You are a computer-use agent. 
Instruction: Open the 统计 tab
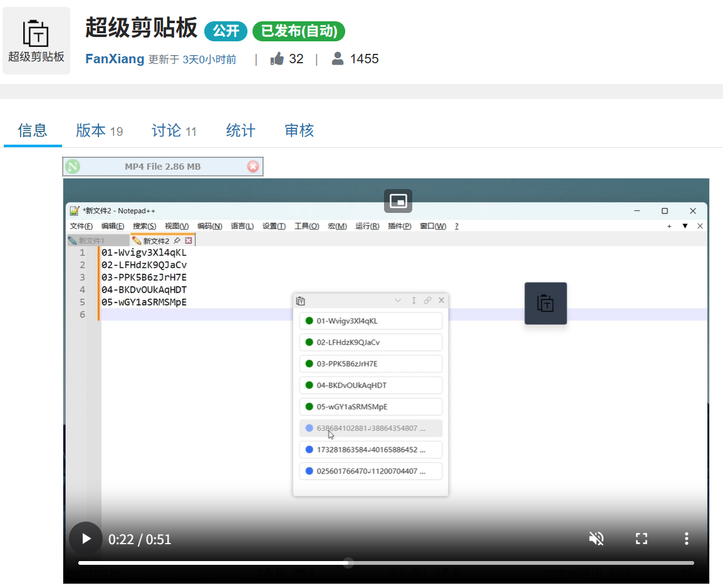tap(240, 130)
